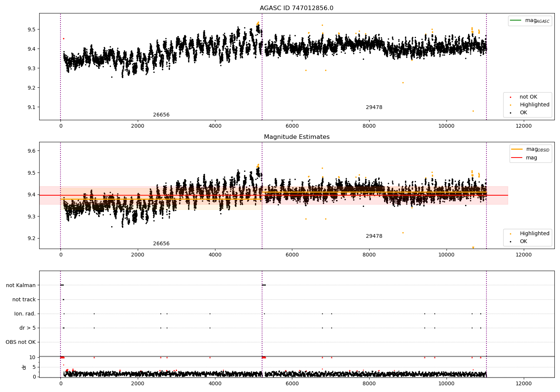Click the lowest orange outlier point in the top plot
The width and height of the screenshot is (560, 392).
click(473, 111)
